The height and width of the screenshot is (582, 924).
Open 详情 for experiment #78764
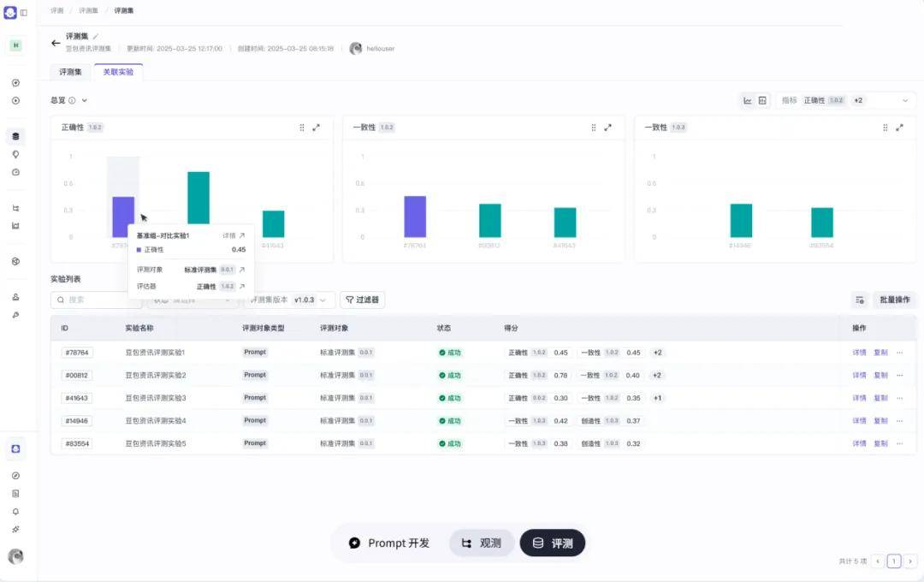coord(859,352)
